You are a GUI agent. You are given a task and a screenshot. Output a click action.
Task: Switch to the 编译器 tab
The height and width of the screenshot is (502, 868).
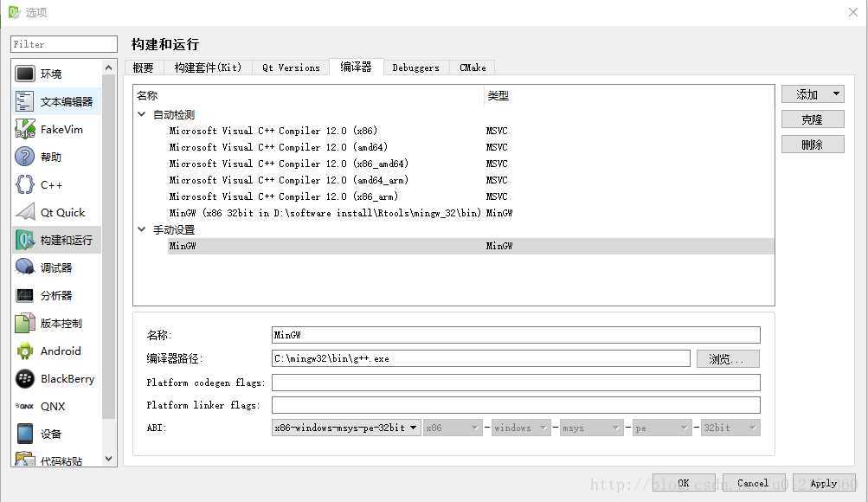356,67
